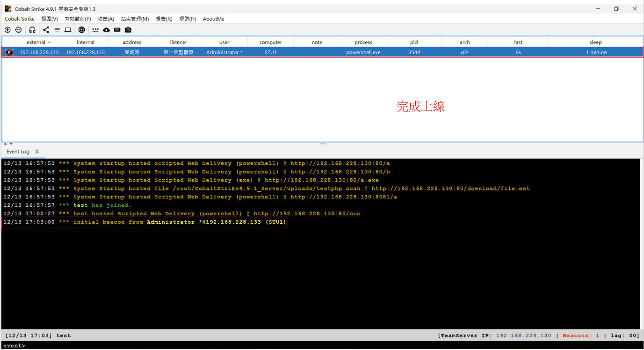The image size is (644, 350).
Task: Open downloaded files cloud icon
Action: click(x=106, y=30)
